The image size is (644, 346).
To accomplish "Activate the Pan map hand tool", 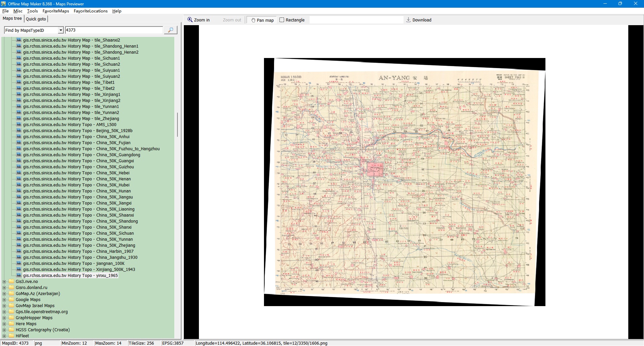I will pos(262,20).
